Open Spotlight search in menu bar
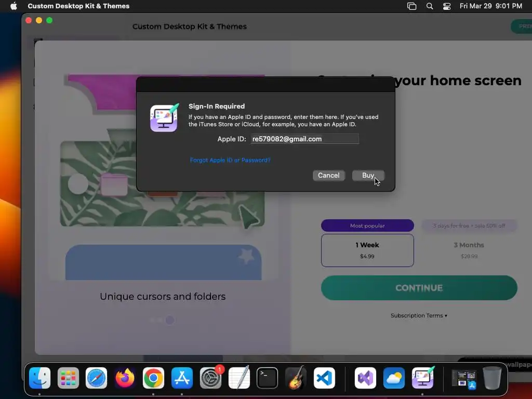Image resolution: width=532 pixels, height=399 pixels. point(430,6)
